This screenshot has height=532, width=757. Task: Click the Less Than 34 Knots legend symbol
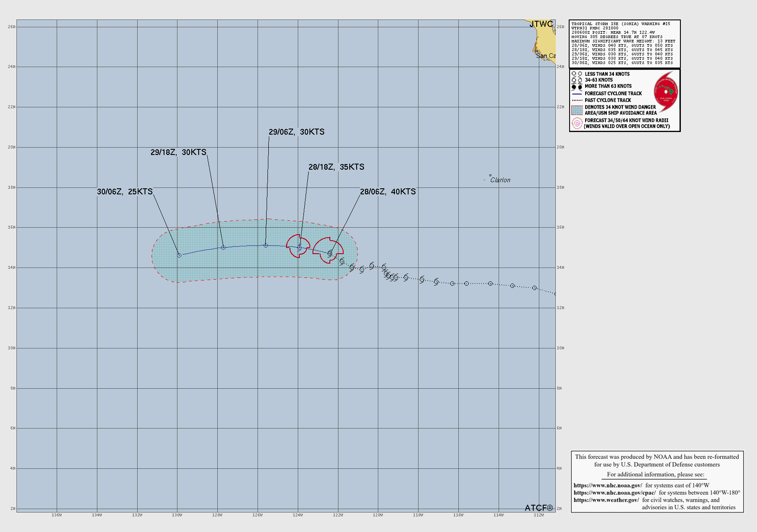tap(577, 74)
